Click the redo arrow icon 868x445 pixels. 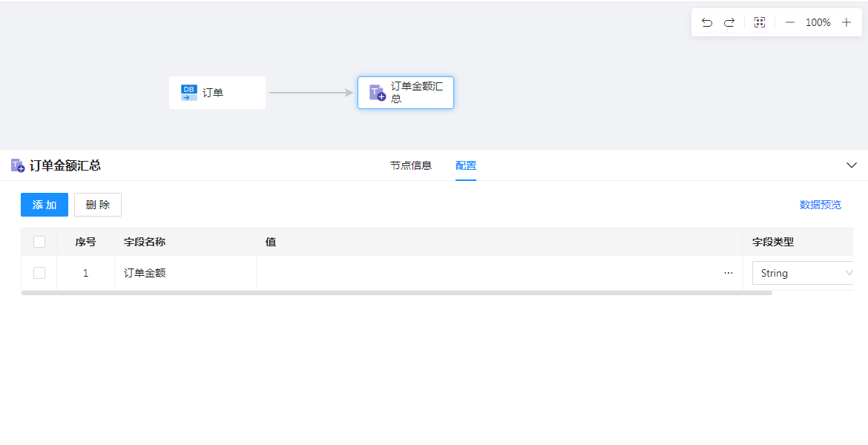click(x=729, y=22)
